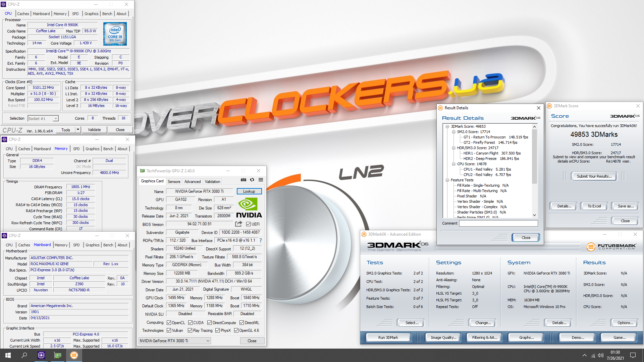Collapse the CPU Score tree node
Screen dimensions: 644x362
[x=453, y=164]
